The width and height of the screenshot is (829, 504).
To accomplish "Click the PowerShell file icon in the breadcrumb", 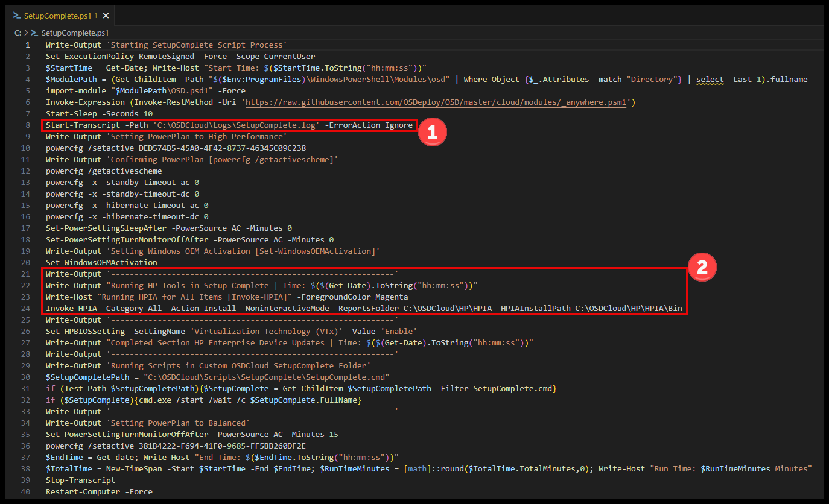I will (34, 33).
